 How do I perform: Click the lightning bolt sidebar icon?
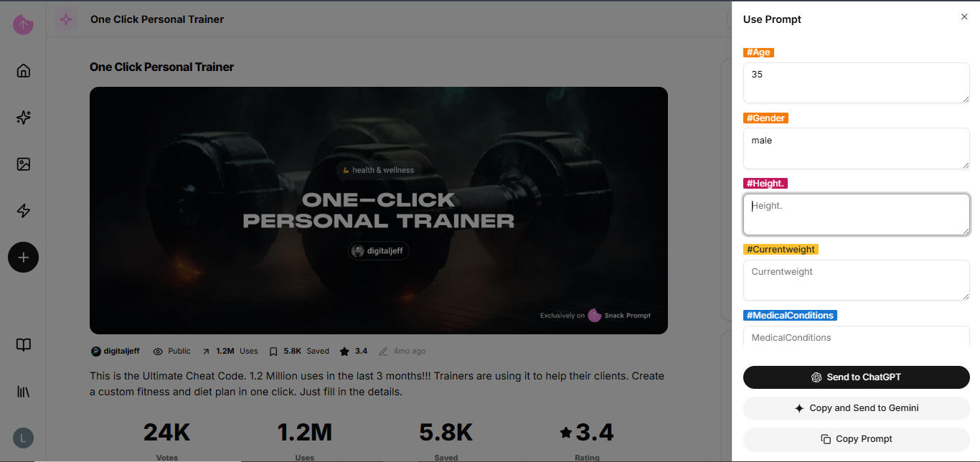pos(24,211)
